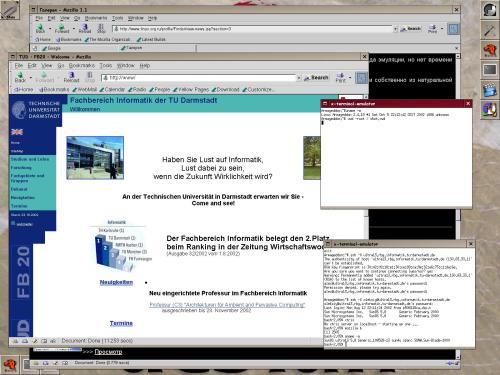Click Stop in the TUD FB20 Mozilla window
This screenshot has height=375, width=500.
click(x=90, y=77)
